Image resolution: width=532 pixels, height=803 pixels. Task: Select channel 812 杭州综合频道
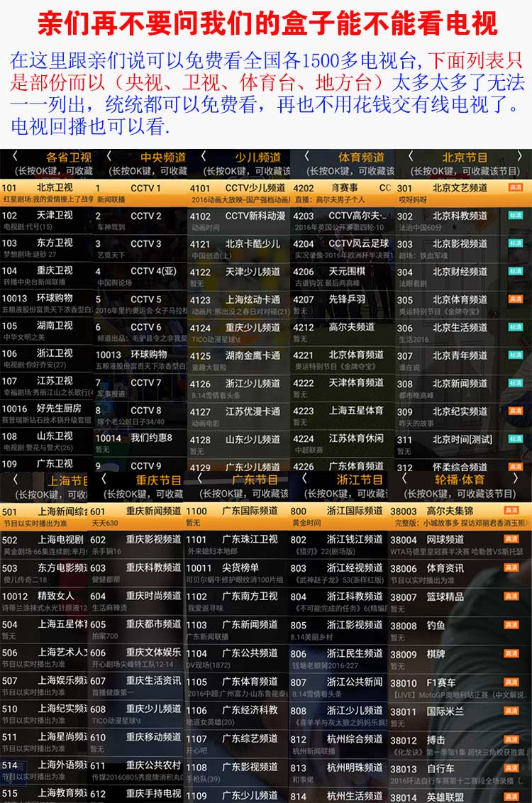pos(338,745)
